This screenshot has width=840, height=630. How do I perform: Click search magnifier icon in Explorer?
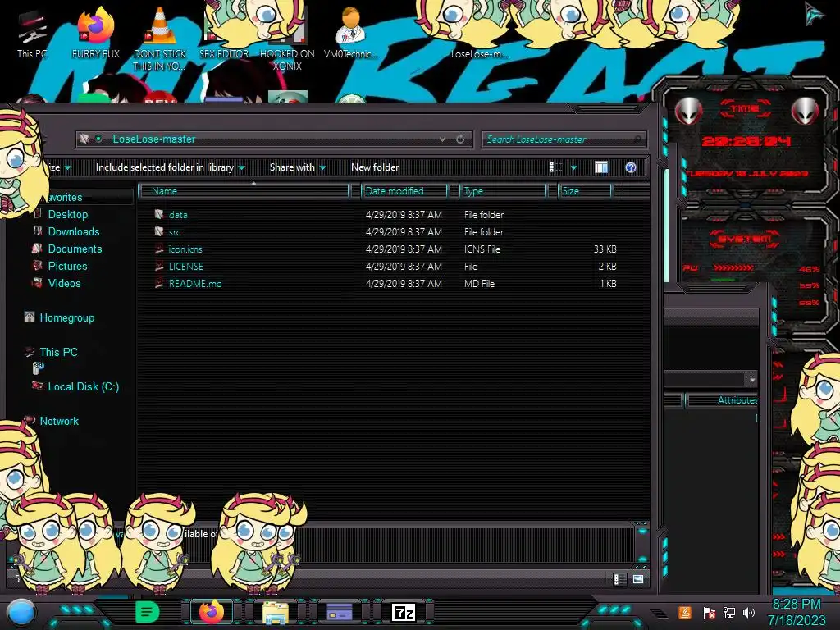point(637,139)
